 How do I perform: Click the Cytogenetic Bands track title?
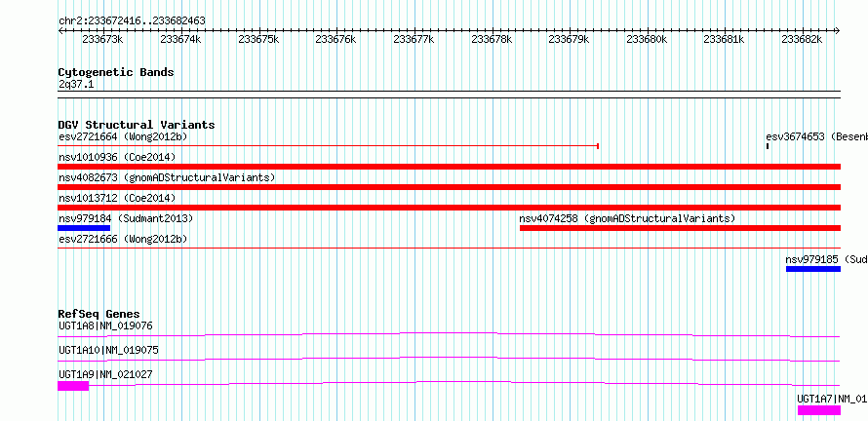[116, 72]
